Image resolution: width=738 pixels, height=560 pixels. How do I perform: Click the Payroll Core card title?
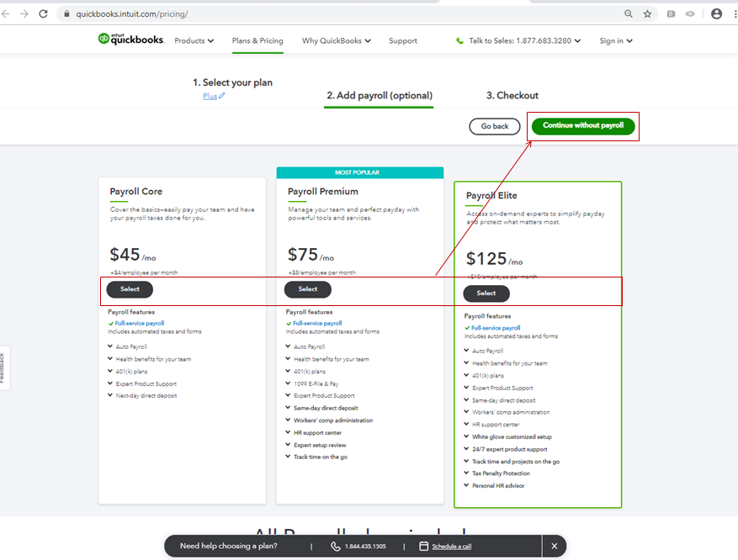point(136,192)
